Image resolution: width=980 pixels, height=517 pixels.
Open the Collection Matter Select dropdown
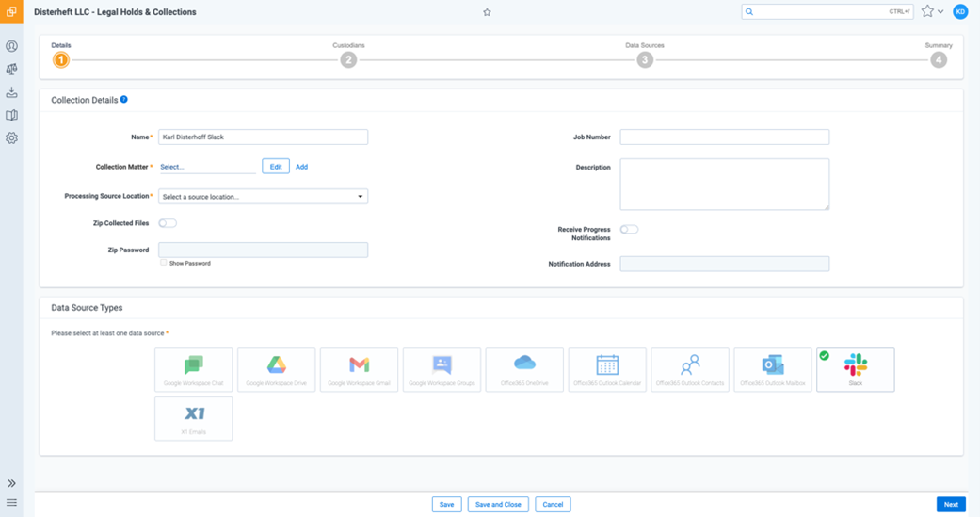(207, 167)
